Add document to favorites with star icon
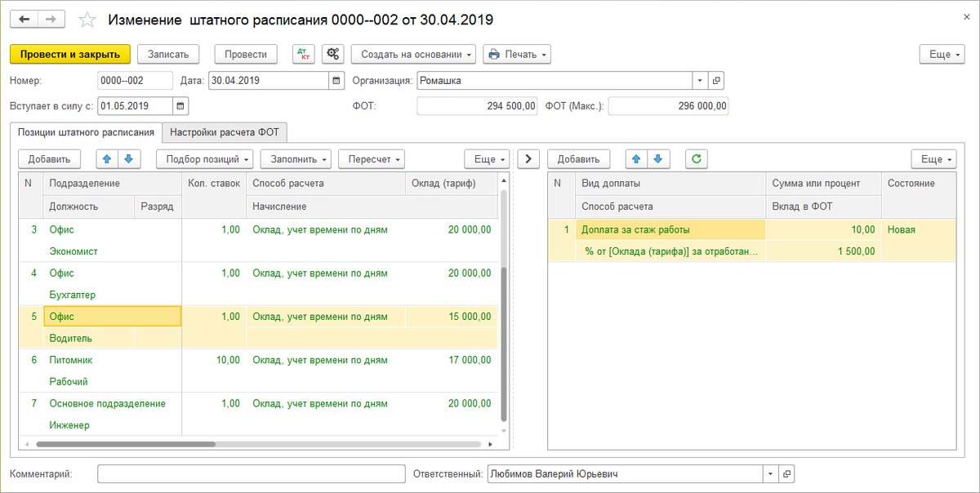The image size is (980, 493). tap(87, 20)
